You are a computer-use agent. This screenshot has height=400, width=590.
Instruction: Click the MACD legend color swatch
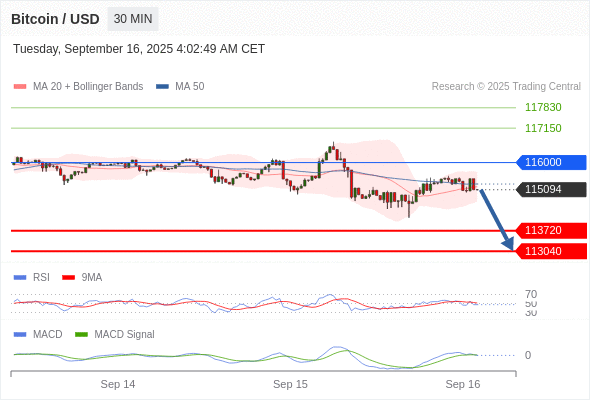point(20,335)
